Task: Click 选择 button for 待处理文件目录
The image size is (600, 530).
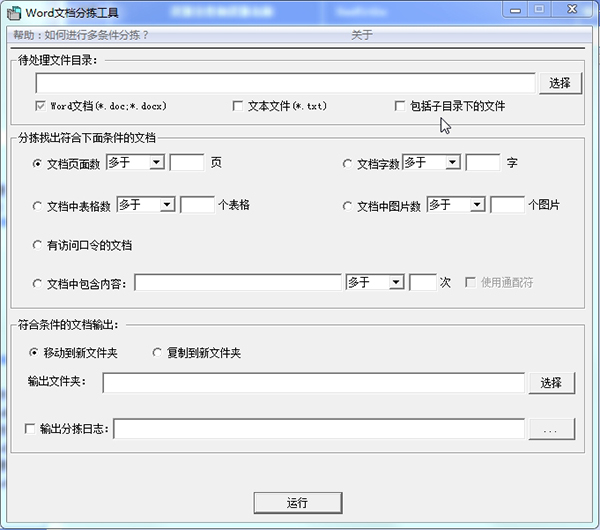Action: (x=560, y=83)
